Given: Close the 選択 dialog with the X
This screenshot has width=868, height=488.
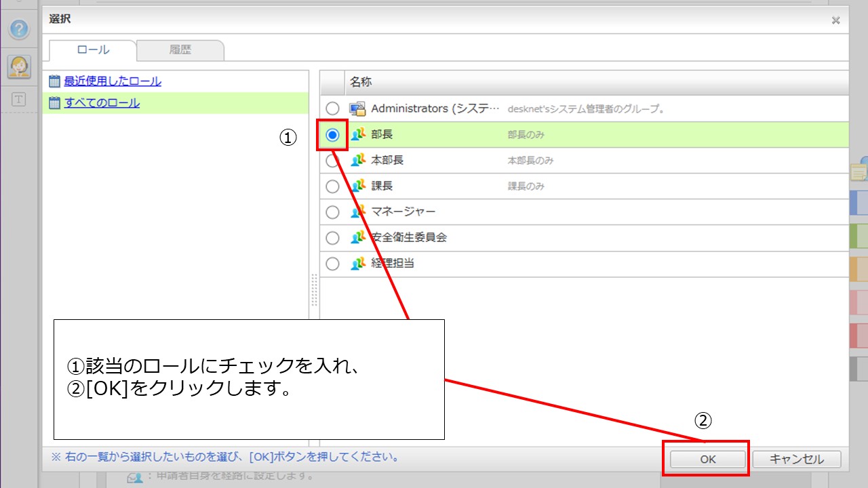Looking at the screenshot, I should tap(835, 20).
